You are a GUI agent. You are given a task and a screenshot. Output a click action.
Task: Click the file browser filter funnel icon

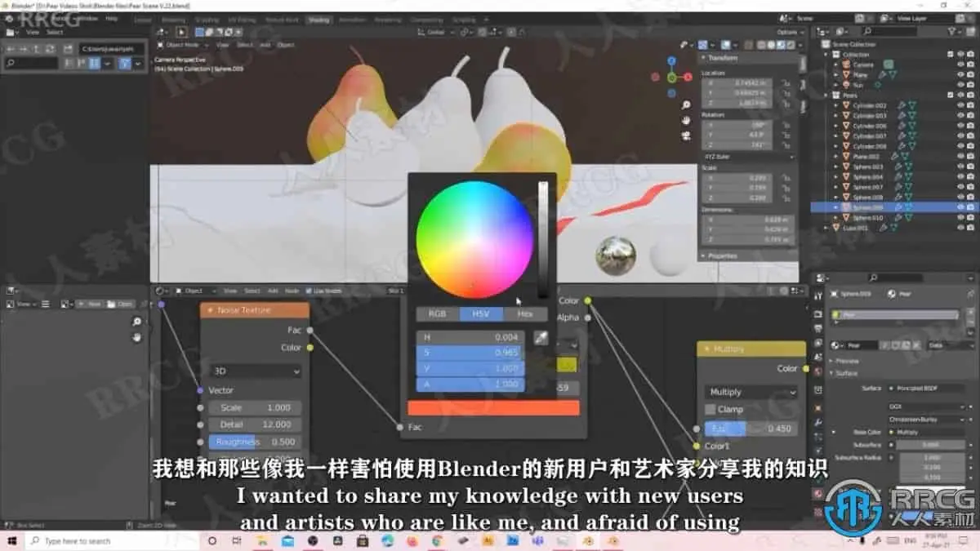pyautogui.click(x=124, y=64)
